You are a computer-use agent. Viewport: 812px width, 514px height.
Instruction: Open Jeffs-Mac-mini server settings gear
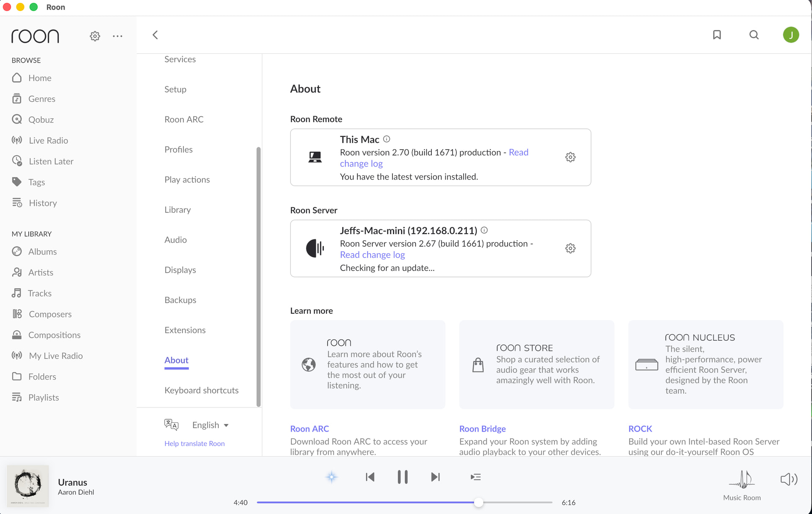pyautogui.click(x=571, y=248)
